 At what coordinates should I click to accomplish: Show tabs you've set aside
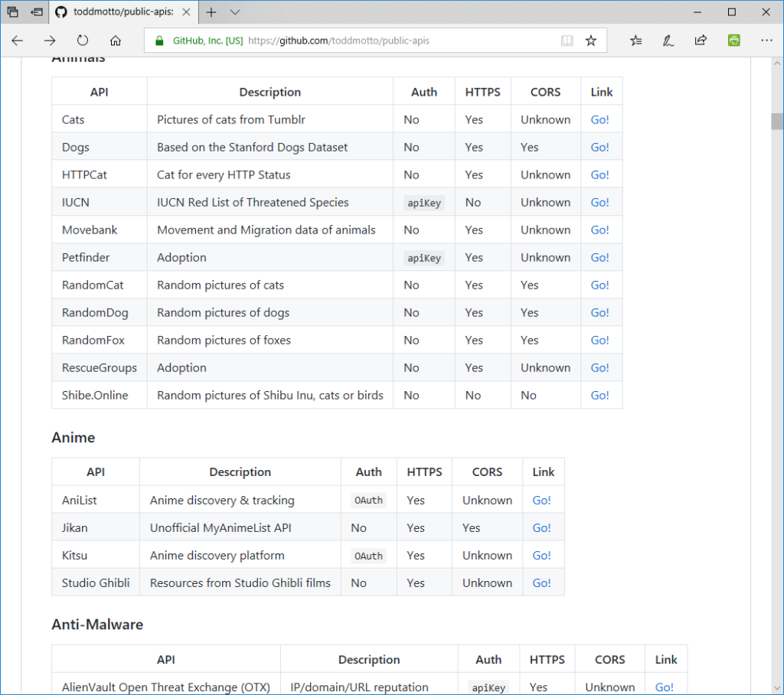[x=13, y=12]
